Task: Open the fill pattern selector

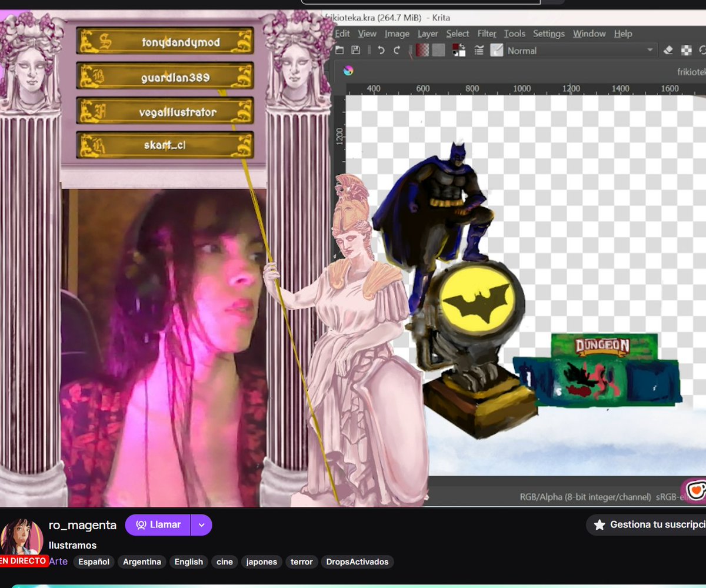Action: click(439, 51)
